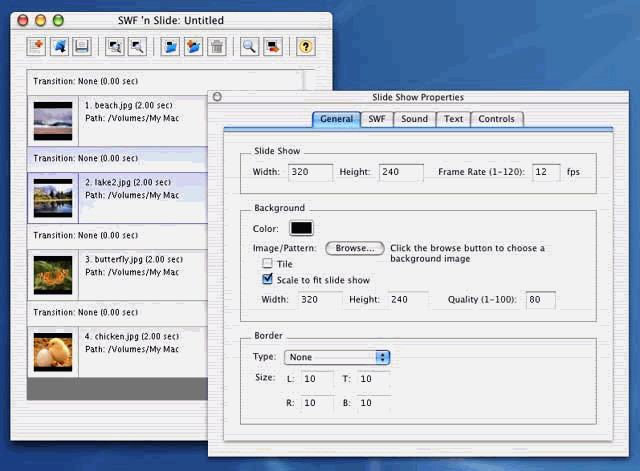Click the '2. lake2.jpg (2.00 sec)' text
The height and width of the screenshot is (471, 640).
point(128,182)
